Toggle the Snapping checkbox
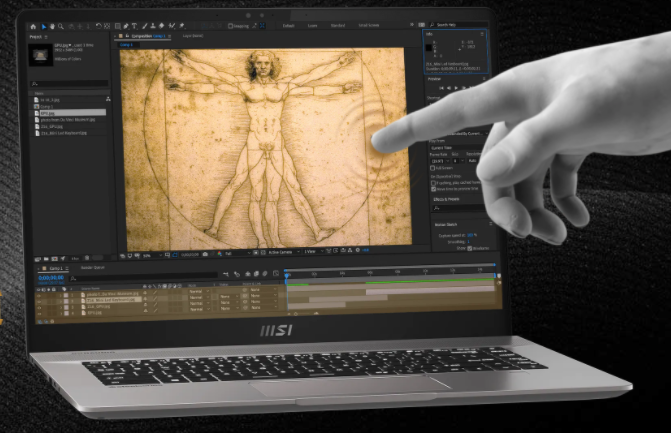This screenshot has width=671, height=433. (x=230, y=26)
